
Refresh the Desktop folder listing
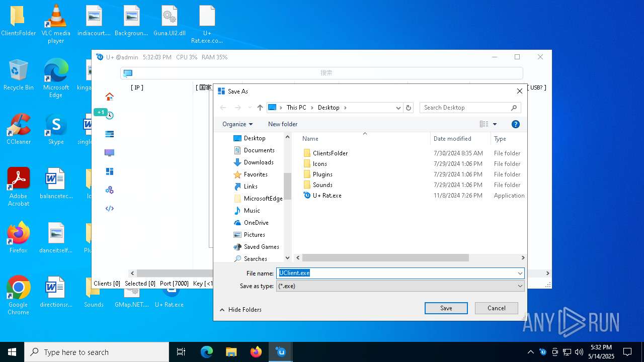(409, 108)
